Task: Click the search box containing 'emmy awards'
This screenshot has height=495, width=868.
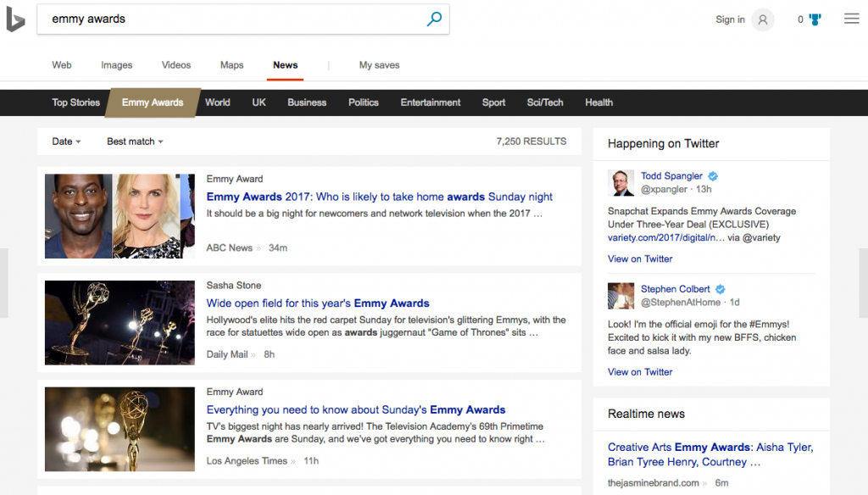Action: (229, 19)
